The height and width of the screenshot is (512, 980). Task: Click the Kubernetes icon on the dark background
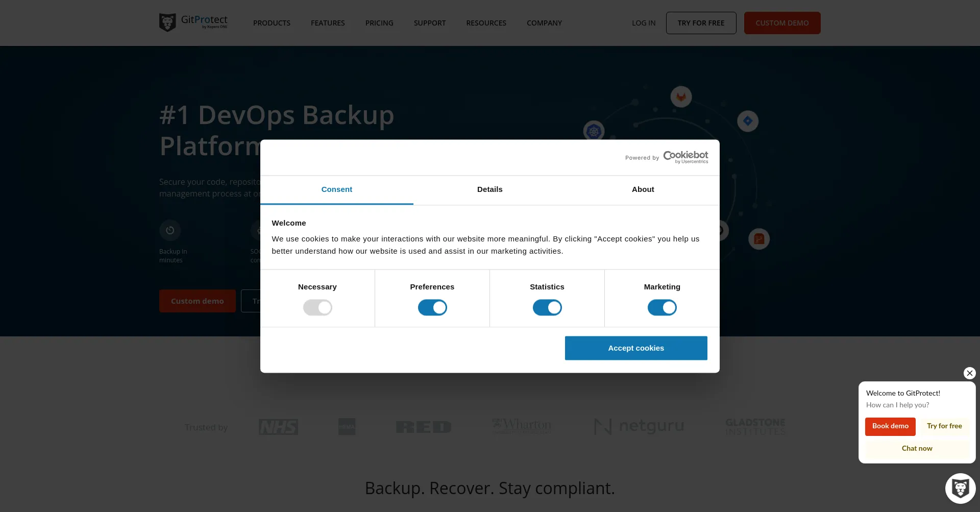(594, 131)
